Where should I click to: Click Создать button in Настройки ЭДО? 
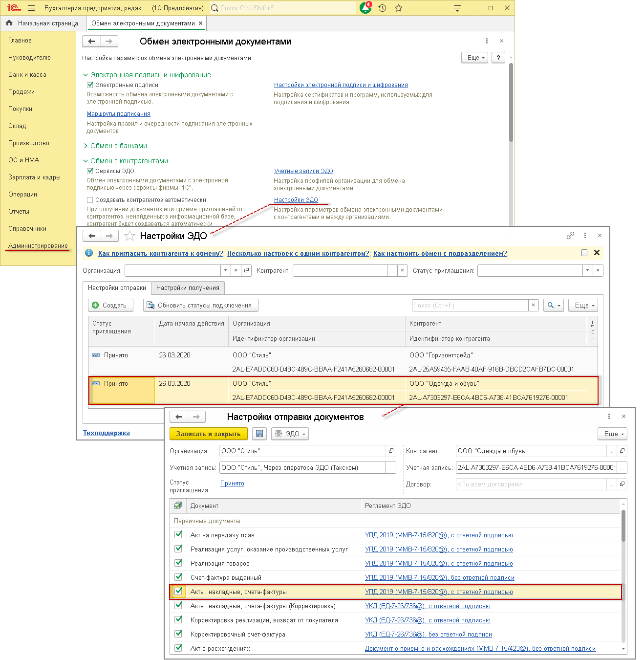pos(110,305)
